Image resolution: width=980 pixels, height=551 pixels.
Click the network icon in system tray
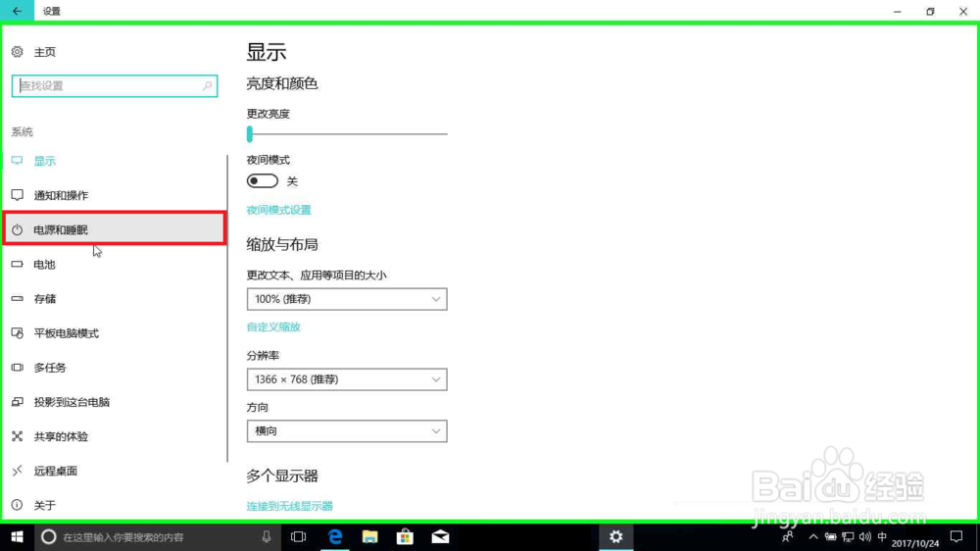coord(848,536)
